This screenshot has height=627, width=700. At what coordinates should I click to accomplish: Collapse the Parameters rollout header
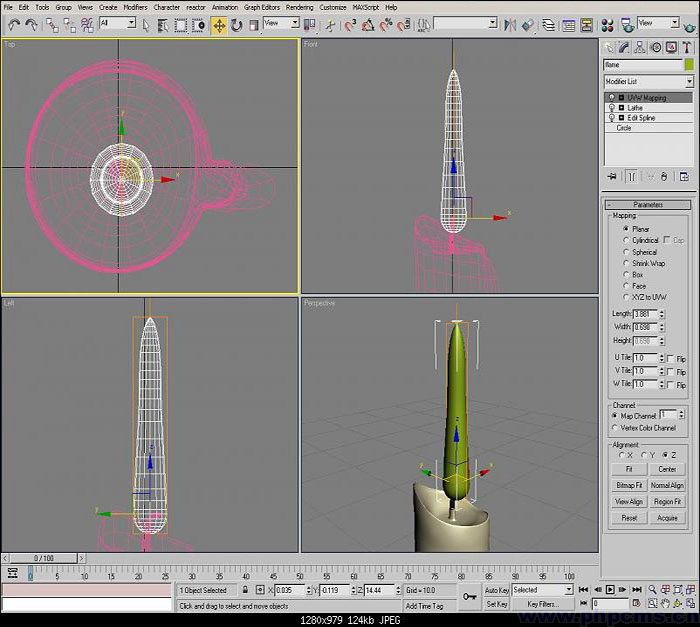648,205
